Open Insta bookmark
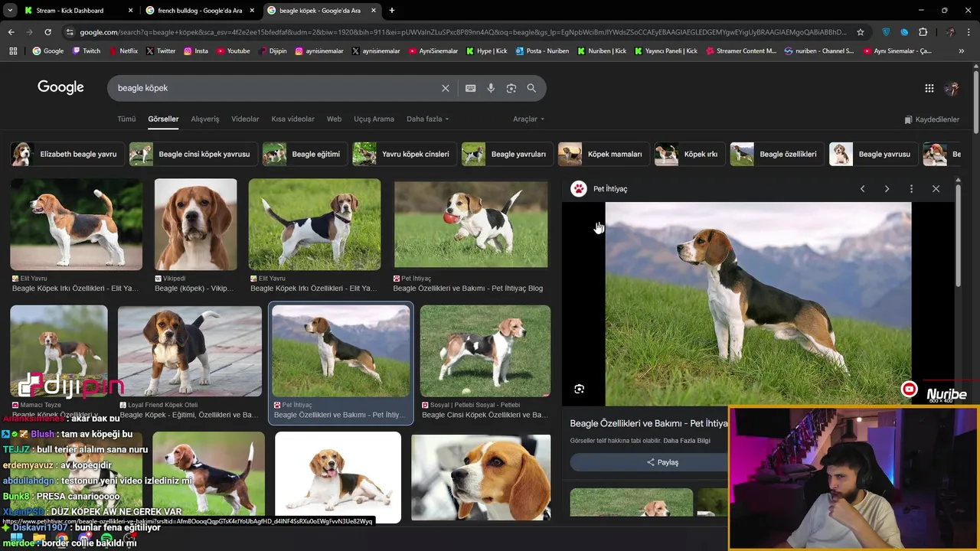980x551 pixels. 195,51
